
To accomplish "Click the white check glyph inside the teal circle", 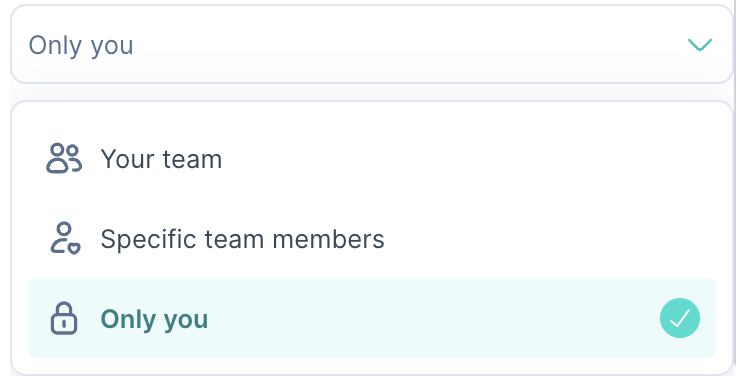I will (x=680, y=318).
